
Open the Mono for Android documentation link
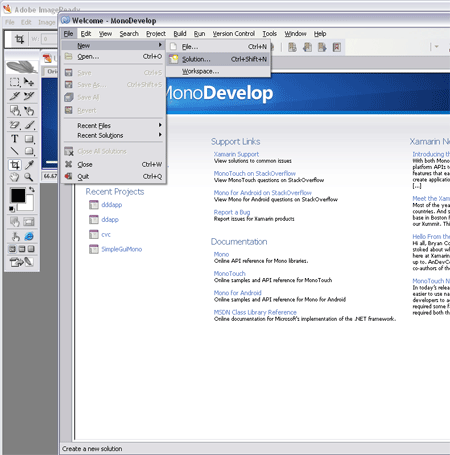coord(238,293)
